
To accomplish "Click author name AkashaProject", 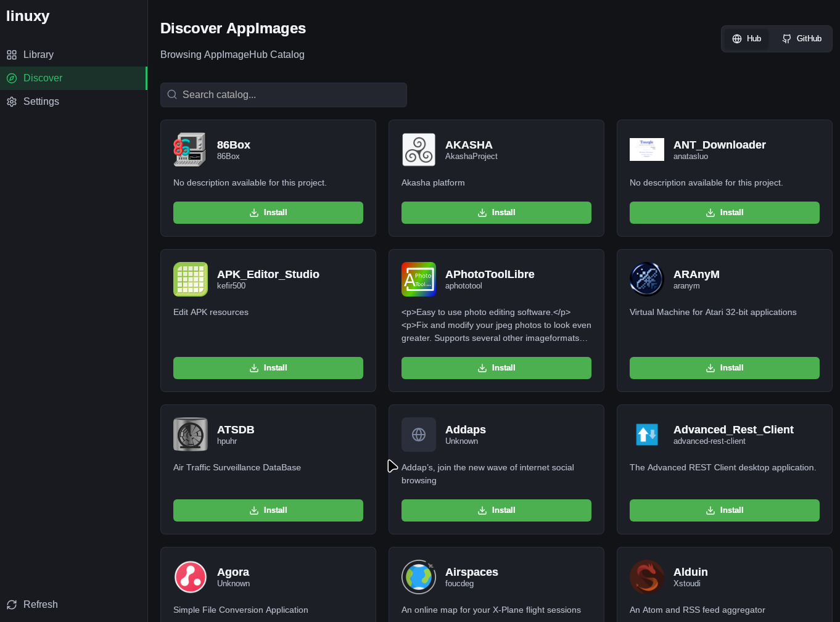I will (471, 157).
